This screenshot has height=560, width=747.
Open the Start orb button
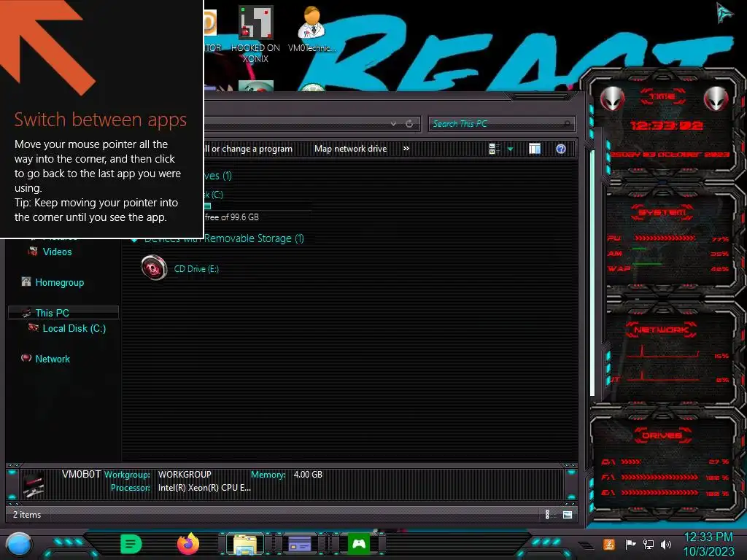click(x=19, y=545)
